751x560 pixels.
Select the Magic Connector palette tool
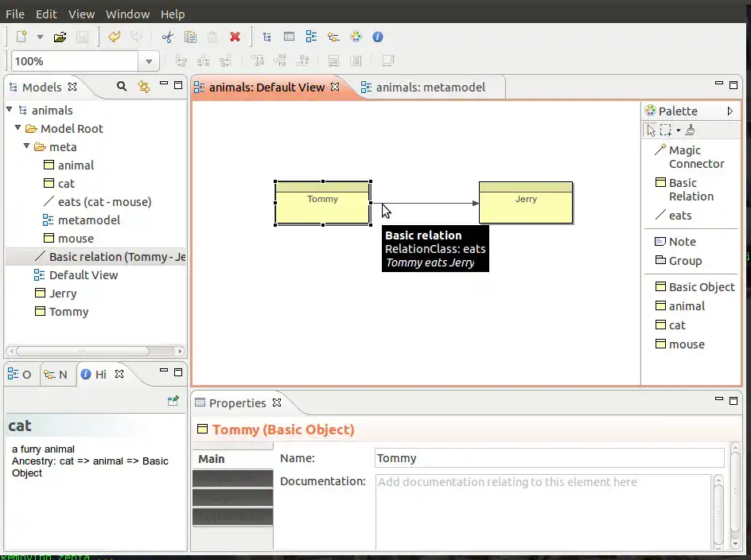coord(689,157)
